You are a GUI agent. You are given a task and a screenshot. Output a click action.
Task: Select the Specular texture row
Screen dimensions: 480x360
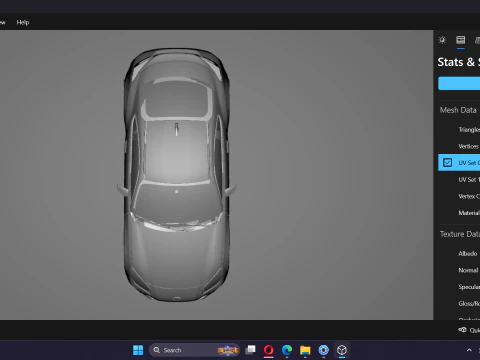[x=459, y=287]
